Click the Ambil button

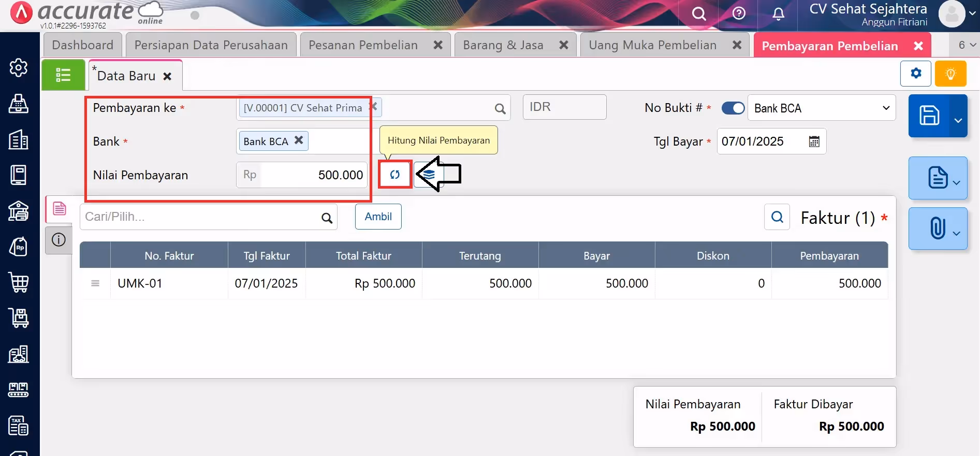click(378, 217)
